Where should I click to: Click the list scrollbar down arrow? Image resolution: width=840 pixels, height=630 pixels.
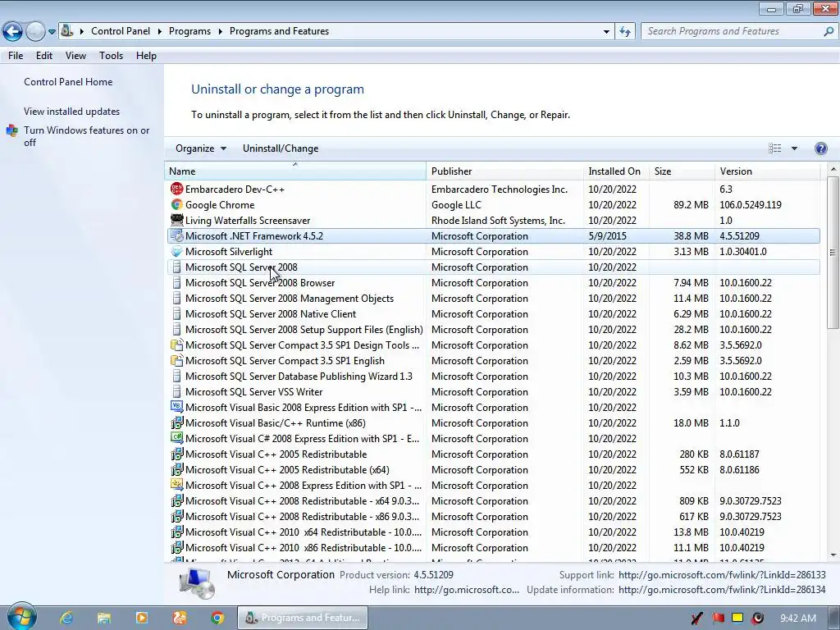[x=833, y=555]
